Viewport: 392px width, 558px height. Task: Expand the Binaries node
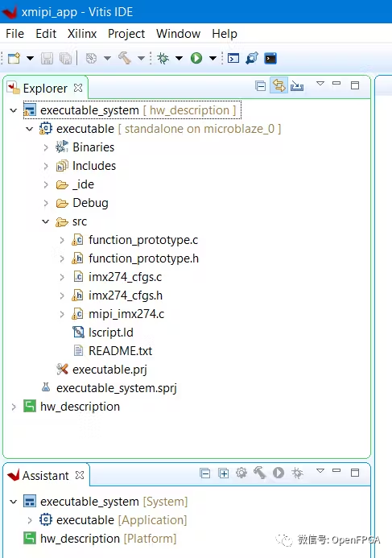click(46, 147)
